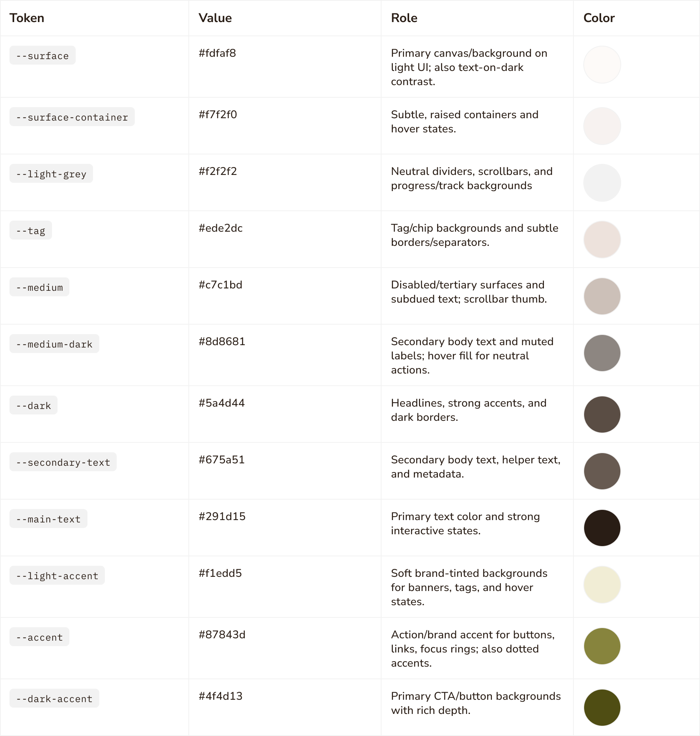Select the --light-accent cream swatch

point(602,585)
